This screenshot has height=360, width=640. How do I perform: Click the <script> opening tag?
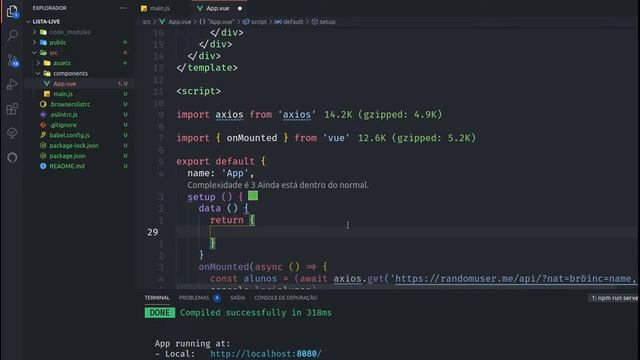[x=198, y=91]
